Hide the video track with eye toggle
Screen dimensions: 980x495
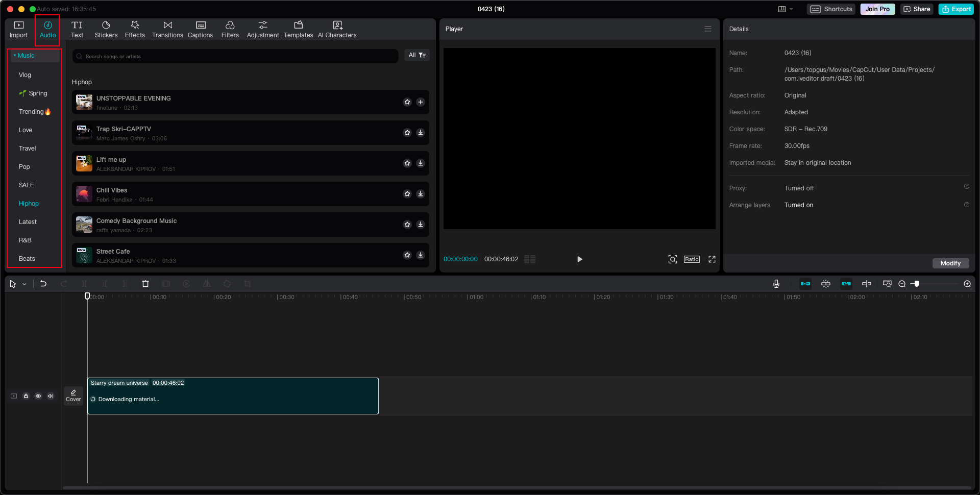point(38,395)
